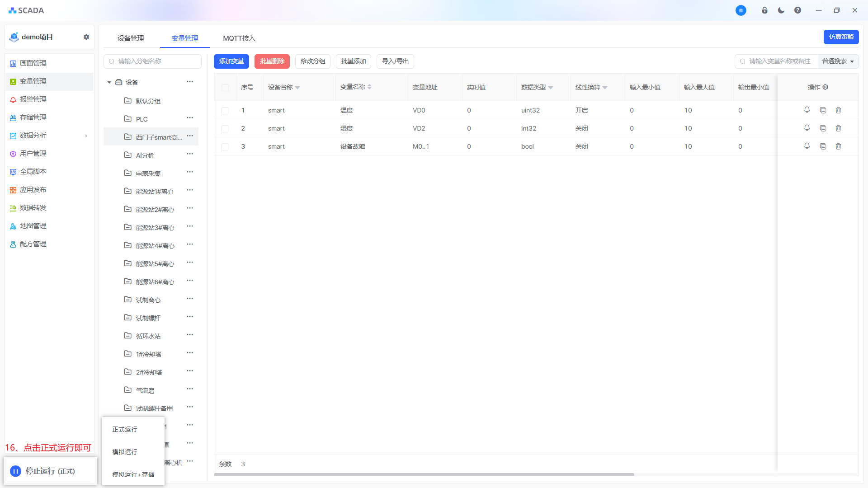868x488 pixels.
Task: Select 正式运行 from the run menu
Action: [125, 429]
